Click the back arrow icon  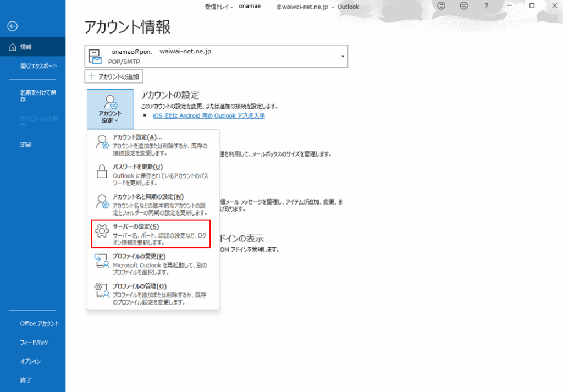13,26
